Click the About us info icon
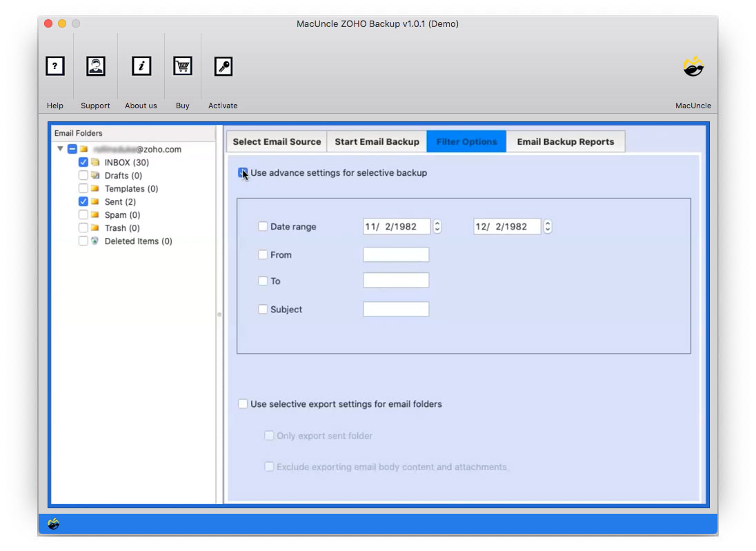Image resolution: width=756 pixels, height=551 pixels. click(x=141, y=66)
